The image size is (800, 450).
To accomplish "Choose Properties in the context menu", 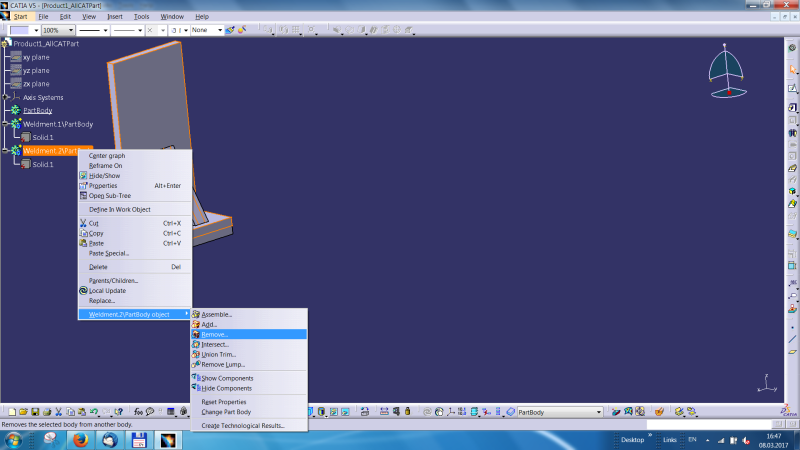I will (135, 186).
